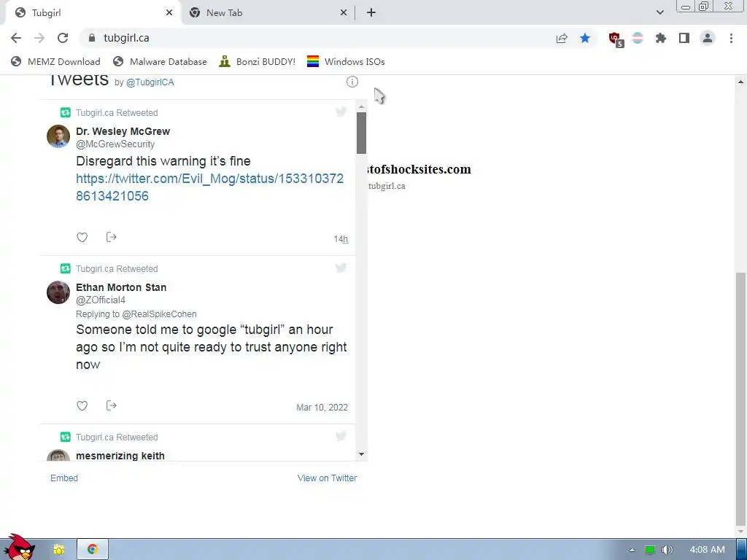Show hidden system tray icons
This screenshot has width=747, height=560.
(632, 550)
